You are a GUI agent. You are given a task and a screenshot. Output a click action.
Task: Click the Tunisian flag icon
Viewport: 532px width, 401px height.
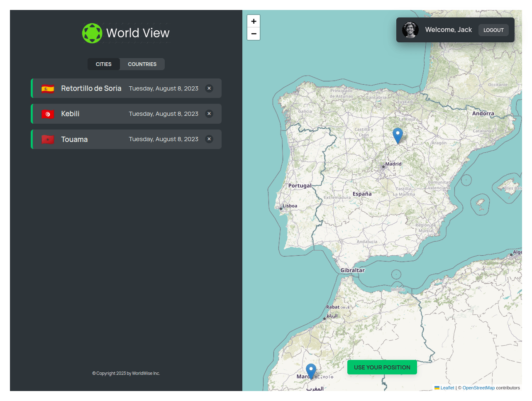pyautogui.click(x=48, y=114)
